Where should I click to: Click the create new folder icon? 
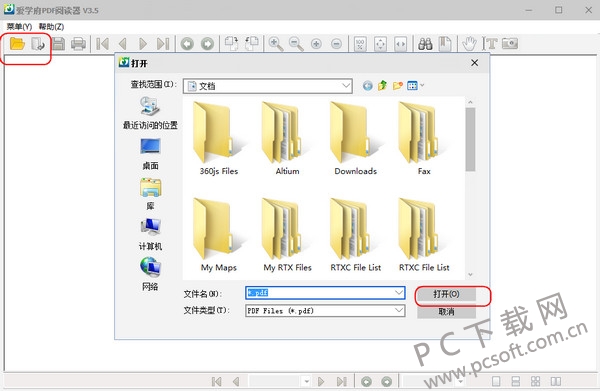[x=398, y=85]
